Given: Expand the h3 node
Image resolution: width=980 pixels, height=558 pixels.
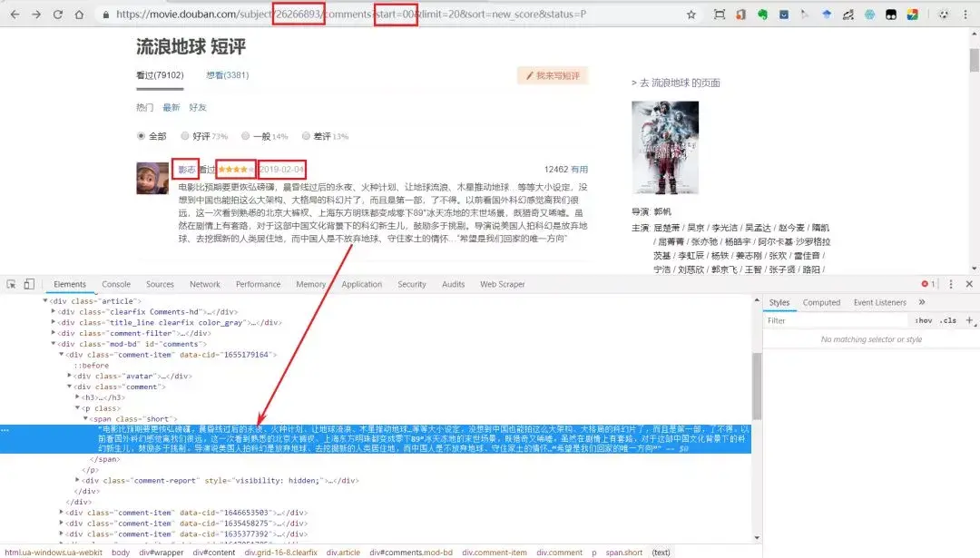Looking at the screenshot, I should tap(77, 396).
